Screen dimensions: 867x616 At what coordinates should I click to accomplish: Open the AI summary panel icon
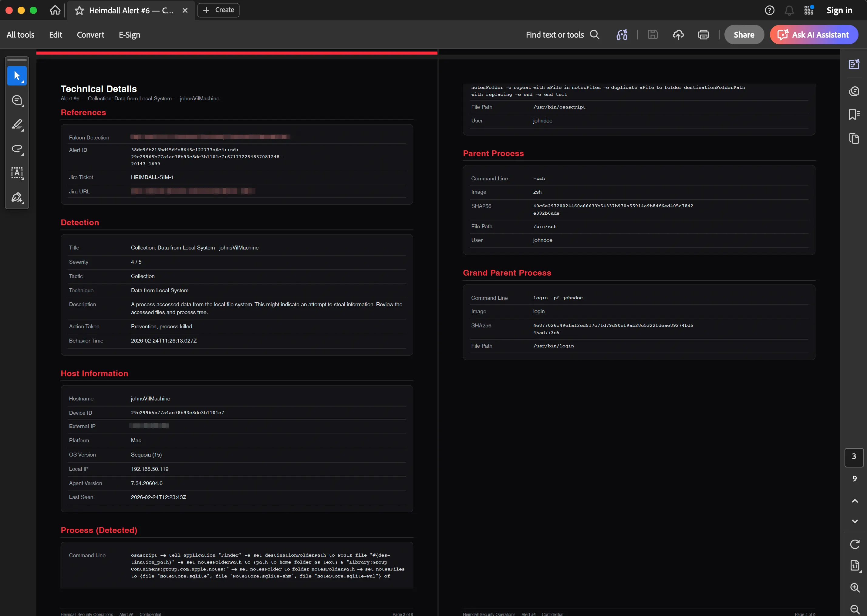point(854,64)
